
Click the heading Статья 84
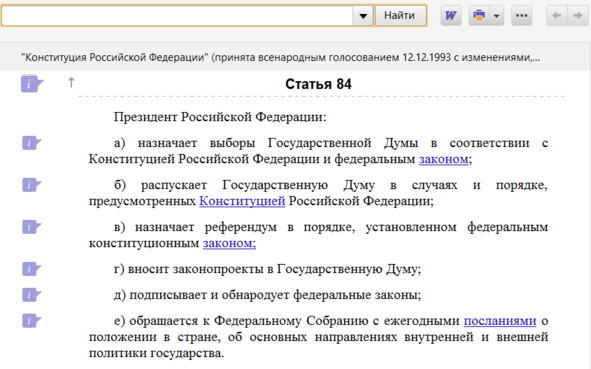318,84
